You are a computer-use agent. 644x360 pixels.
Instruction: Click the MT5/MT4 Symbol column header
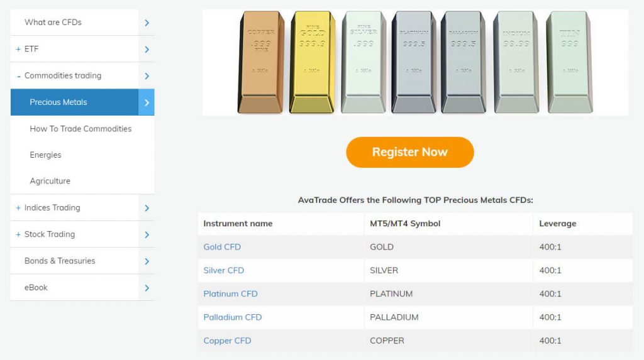pyautogui.click(x=405, y=223)
